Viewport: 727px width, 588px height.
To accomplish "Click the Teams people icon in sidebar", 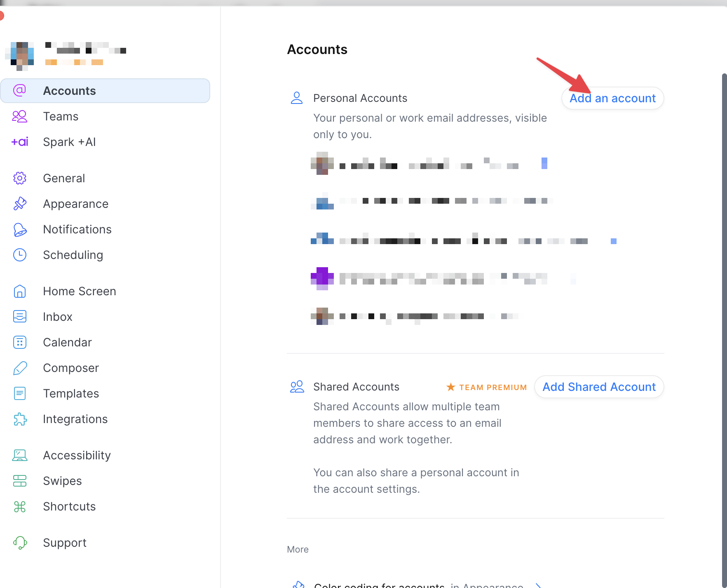I will (19, 117).
